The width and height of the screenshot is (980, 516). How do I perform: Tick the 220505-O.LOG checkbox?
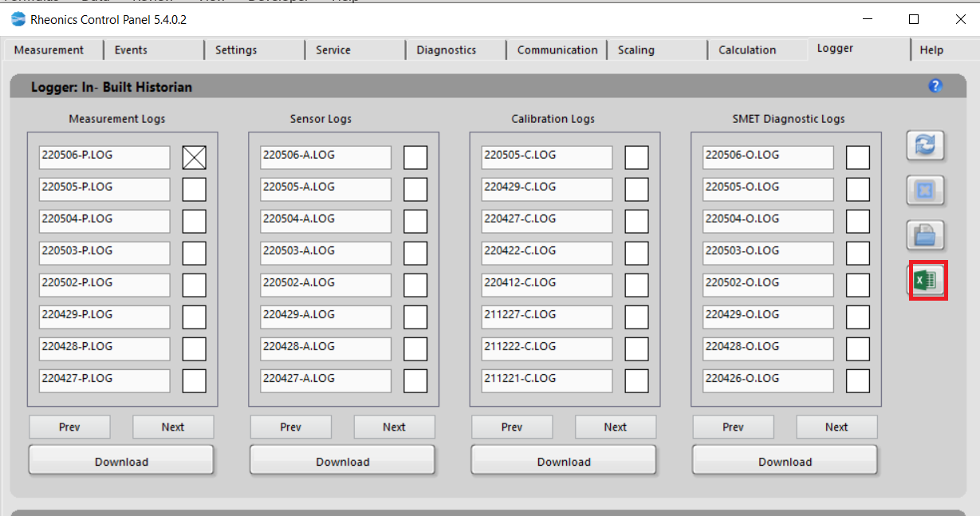[858, 190]
